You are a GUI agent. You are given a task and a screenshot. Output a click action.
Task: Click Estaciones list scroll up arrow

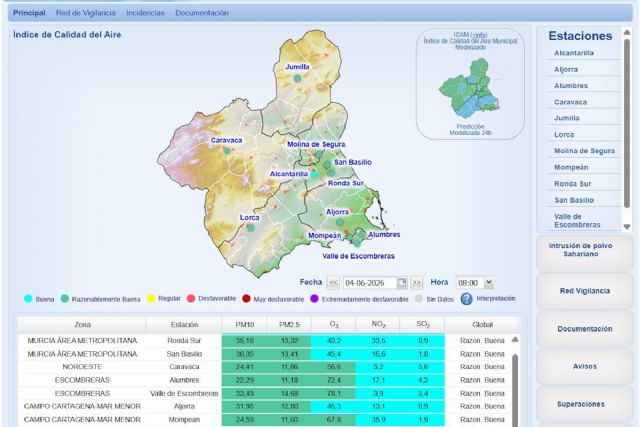click(x=627, y=33)
